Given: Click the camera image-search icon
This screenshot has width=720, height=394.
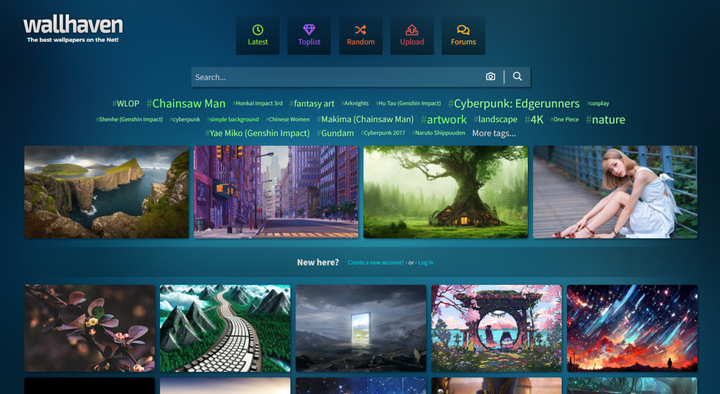Looking at the screenshot, I should tap(490, 77).
